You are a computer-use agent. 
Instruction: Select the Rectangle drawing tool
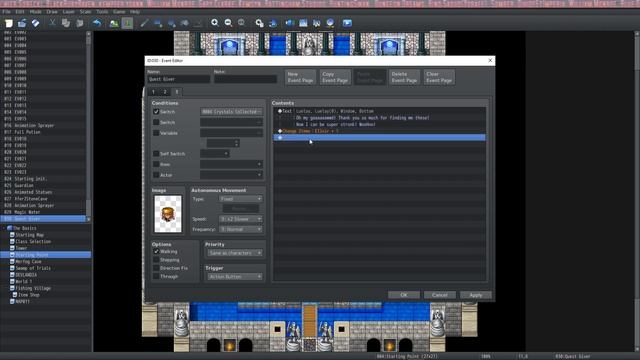[158, 23]
